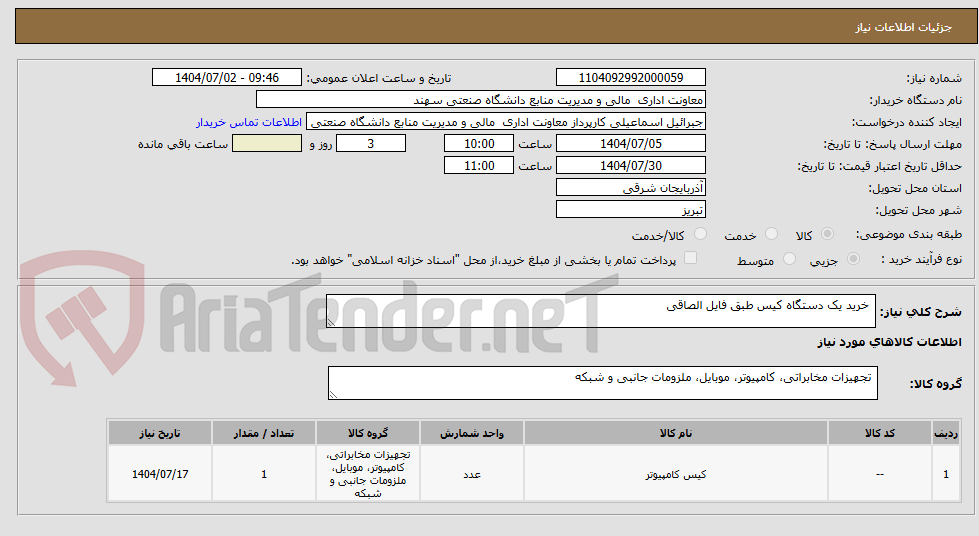Click the اطلاعات کالاهای مورد نیاز heading
The image size is (979, 536).
coord(889,342)
